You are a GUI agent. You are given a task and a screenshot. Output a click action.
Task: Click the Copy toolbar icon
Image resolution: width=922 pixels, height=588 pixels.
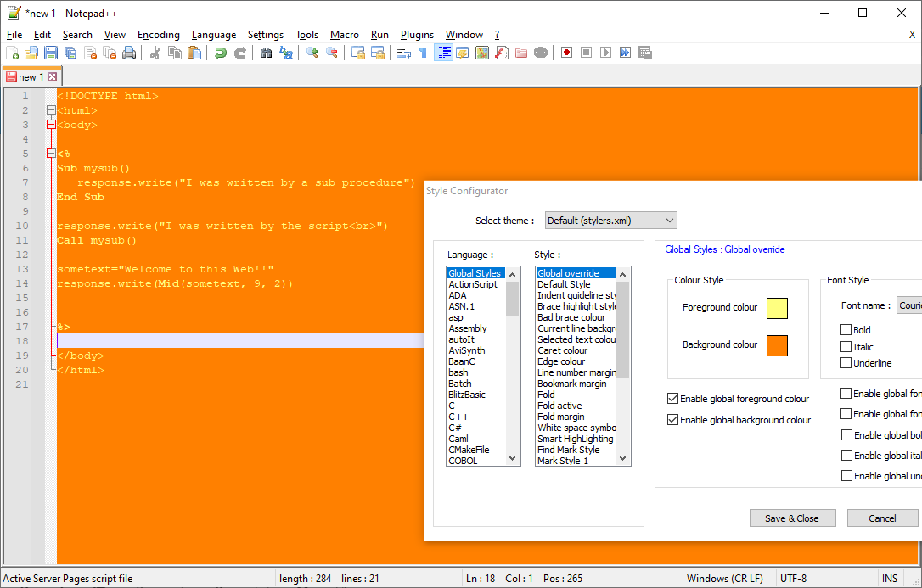pos(175,53)
